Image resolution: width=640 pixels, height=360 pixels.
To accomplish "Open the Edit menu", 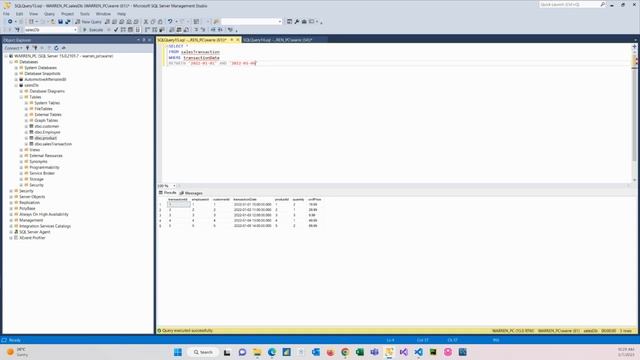I will click(x=20, y=14).
